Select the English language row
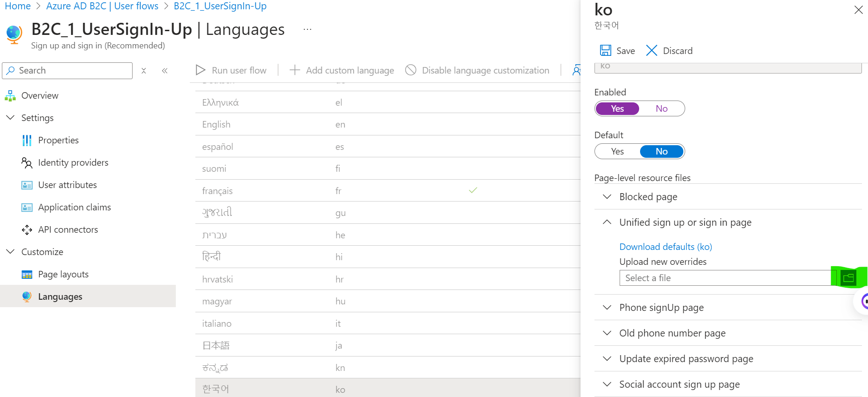 click(x=388, y=124)
